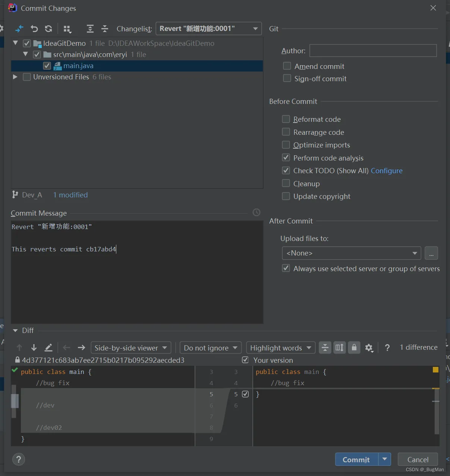This screenshot has width=450, height=476.
Task: Open the Changelist dropdown
Action: pyautogui.click(x=209, y=29)
